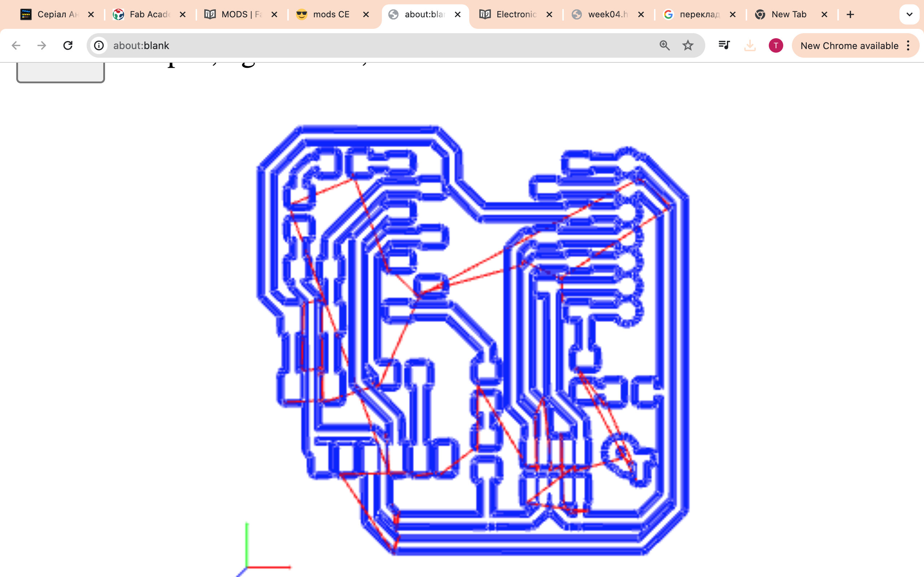Click the Chrome profile avatar icon

775,45
